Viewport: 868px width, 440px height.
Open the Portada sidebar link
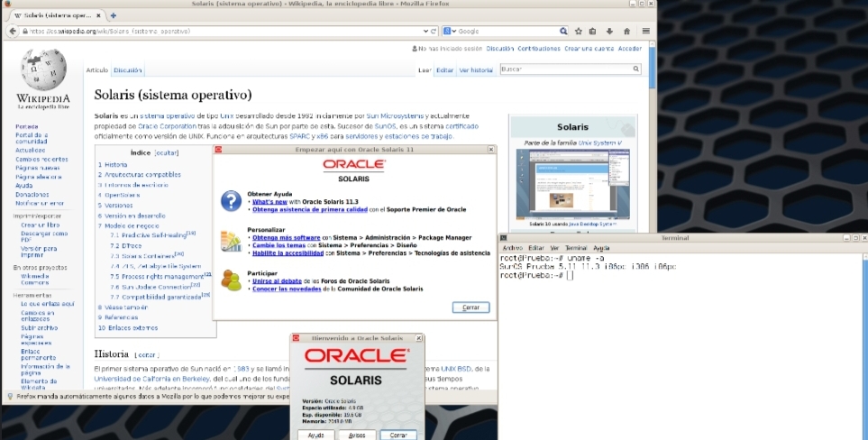26,127
